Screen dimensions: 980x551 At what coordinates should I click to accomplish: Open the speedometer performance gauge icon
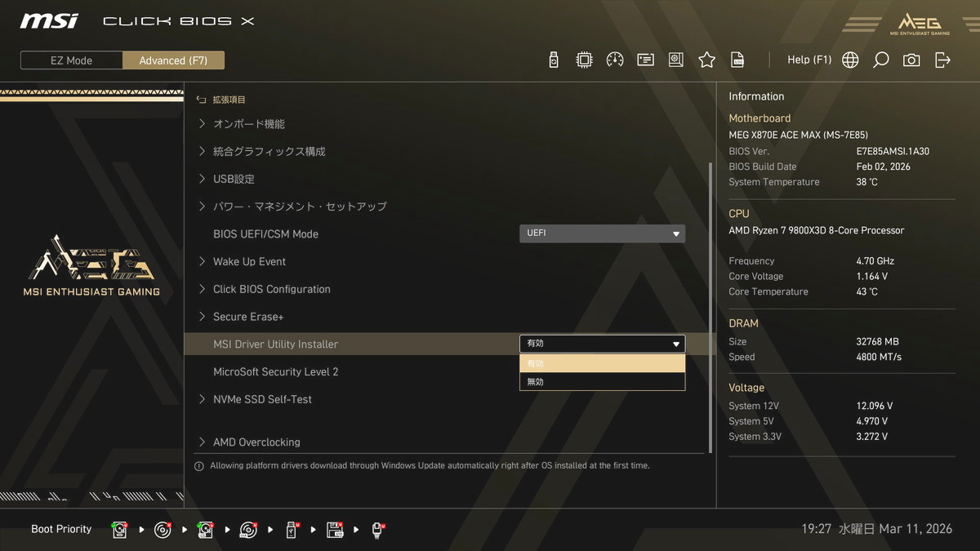(x=615, y=60)
